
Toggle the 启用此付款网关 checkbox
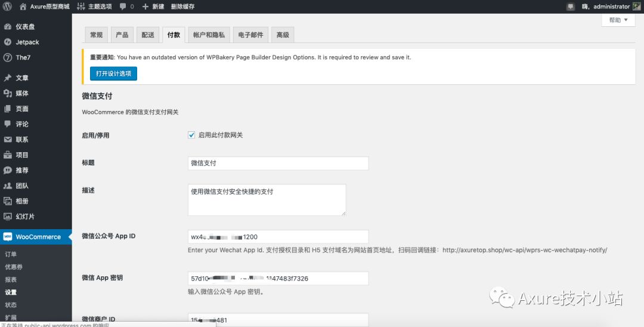pos(191,135)
